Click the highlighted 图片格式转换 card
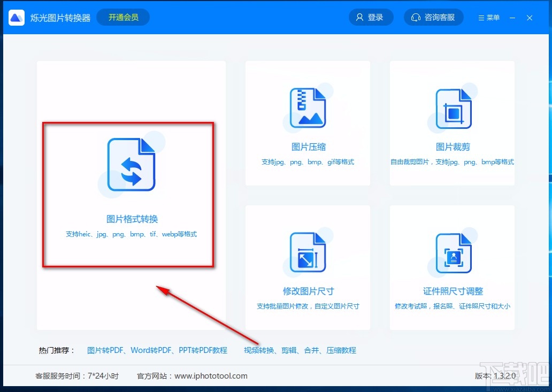This screenshot has width=552, height=392. click(128, 195)
